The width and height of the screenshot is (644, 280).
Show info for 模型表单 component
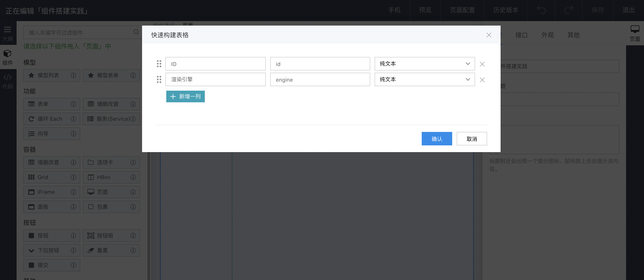coord(133,75)
